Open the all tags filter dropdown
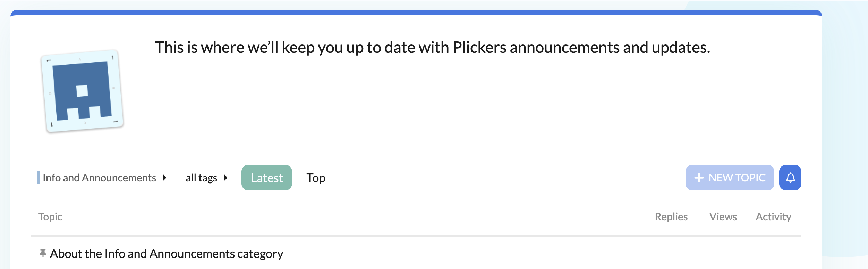This screenshot has width=868, height=269. click(202, 178)
